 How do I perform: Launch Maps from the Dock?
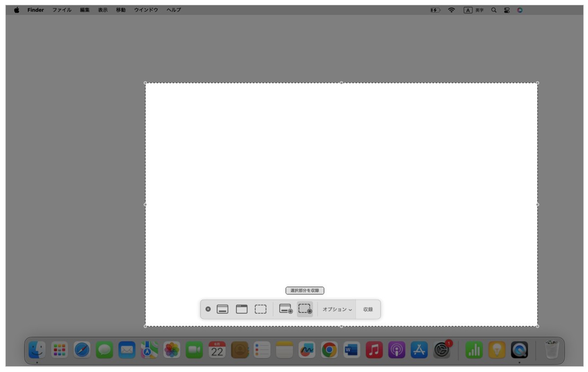[149, 350]
